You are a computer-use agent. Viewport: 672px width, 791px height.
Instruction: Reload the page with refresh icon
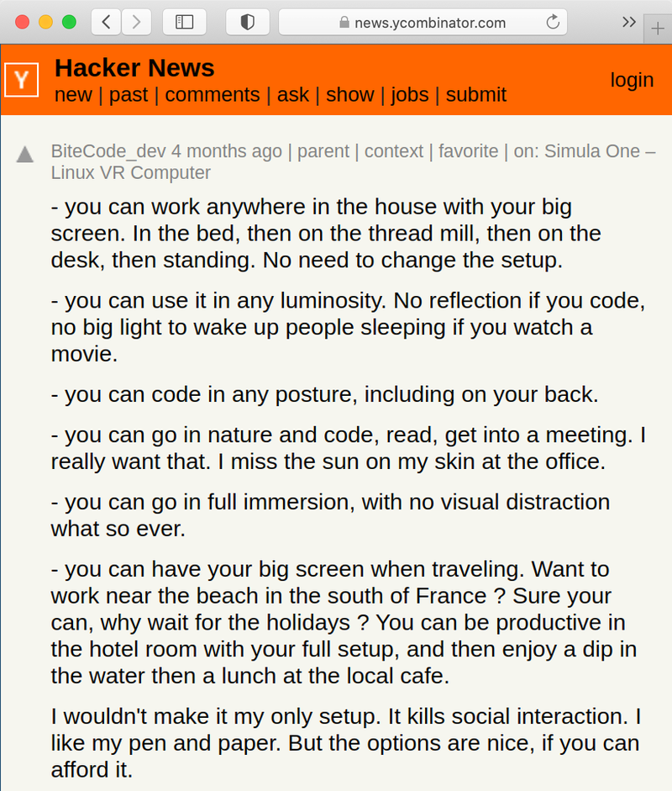click(553, 22)
